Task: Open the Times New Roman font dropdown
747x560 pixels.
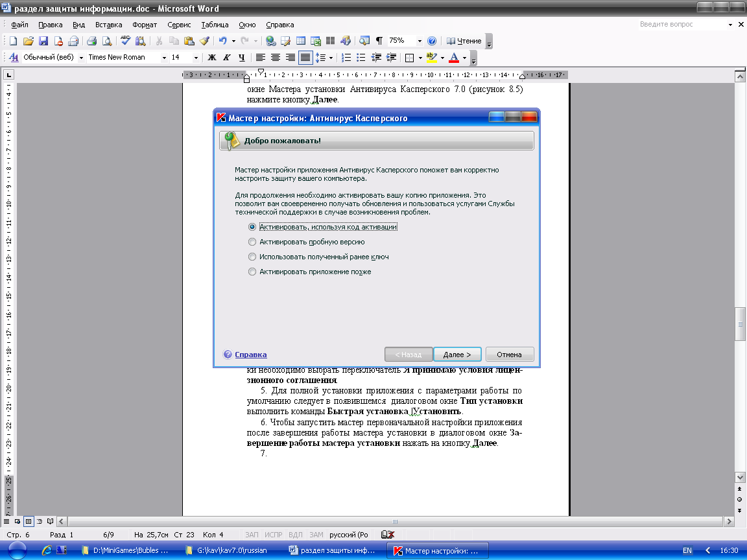Action: (x=164, y=58)
